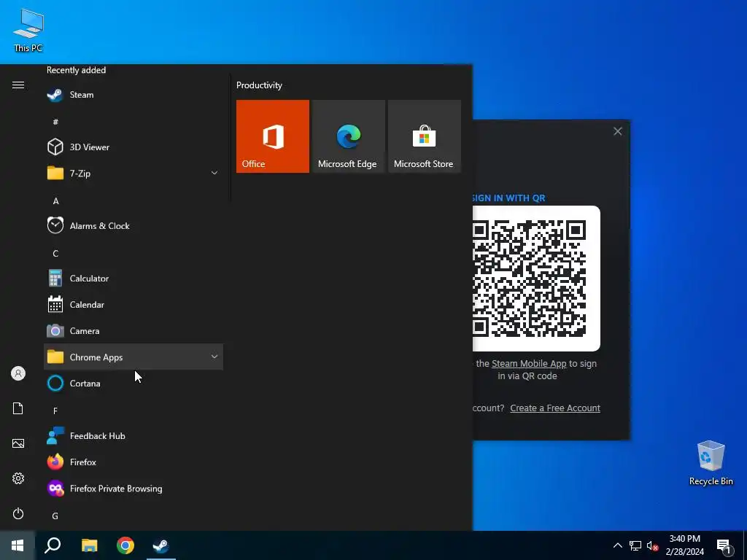The image size is (747, 560).
Task: Open the 7-Zip folder entry
Action: tap(133, 174)
